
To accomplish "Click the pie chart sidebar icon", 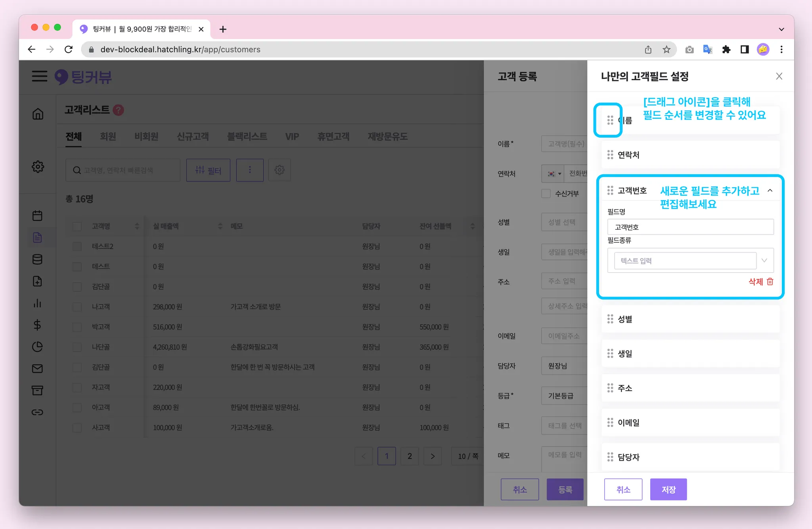I will click(x=37, y=347).
